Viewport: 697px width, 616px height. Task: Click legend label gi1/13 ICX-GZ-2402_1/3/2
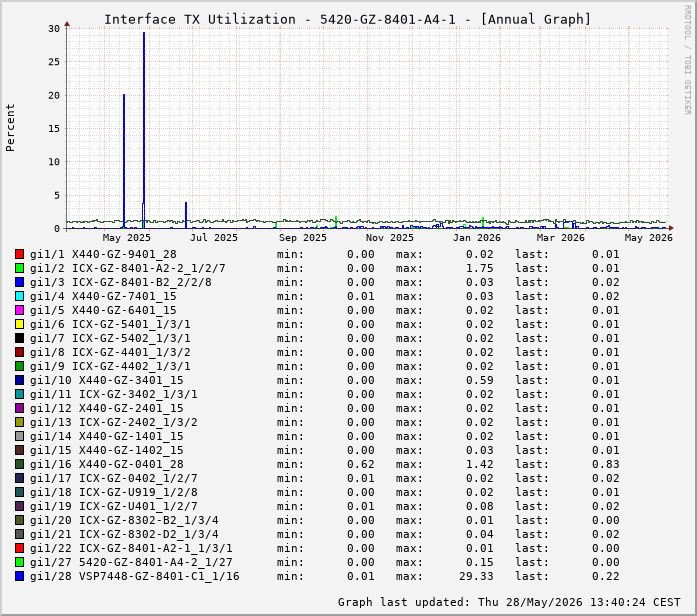coord(113,422)
